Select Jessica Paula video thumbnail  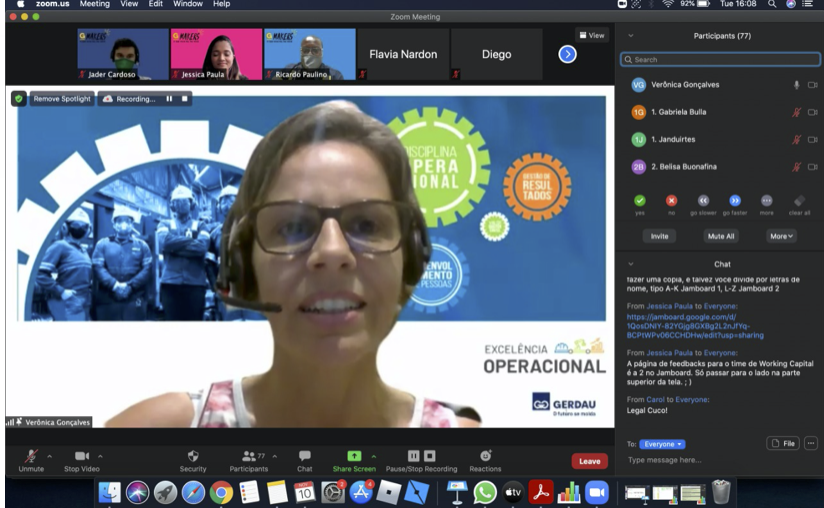point(216,54)
